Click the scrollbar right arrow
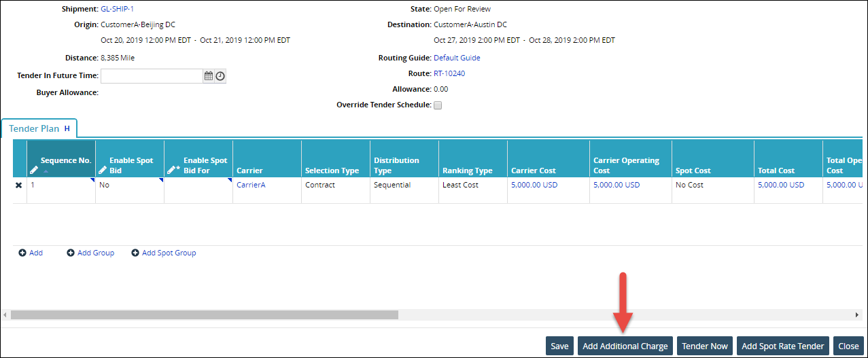 (857, 315)
